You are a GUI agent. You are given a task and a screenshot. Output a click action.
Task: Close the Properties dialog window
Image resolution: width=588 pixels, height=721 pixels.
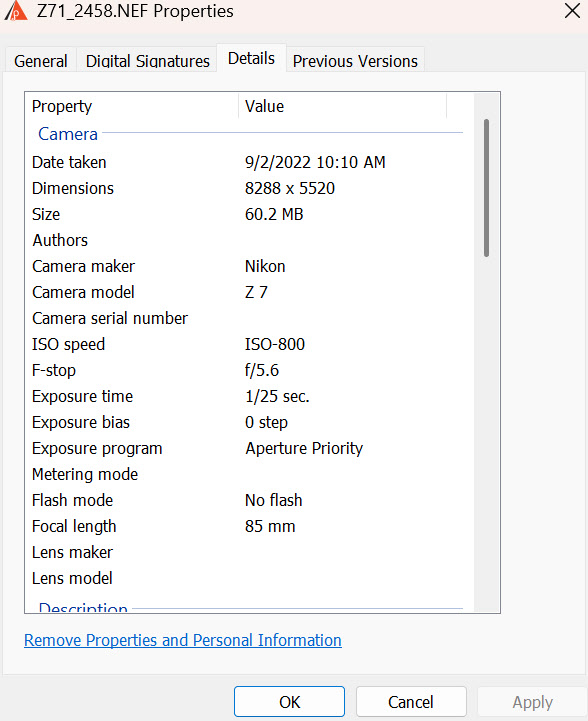click(x=572, y=11)
